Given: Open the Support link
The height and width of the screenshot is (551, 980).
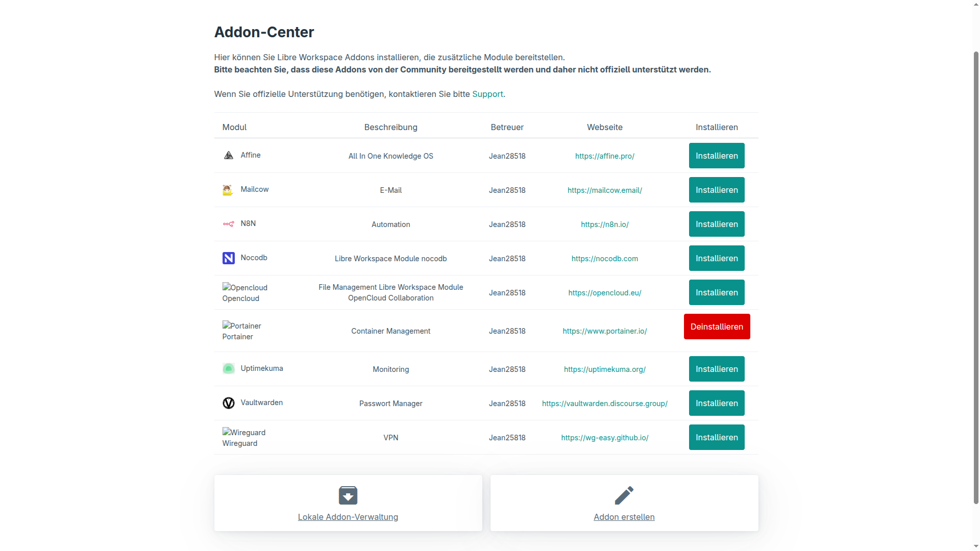Looking at the screenshot, I should pos(487,94).
